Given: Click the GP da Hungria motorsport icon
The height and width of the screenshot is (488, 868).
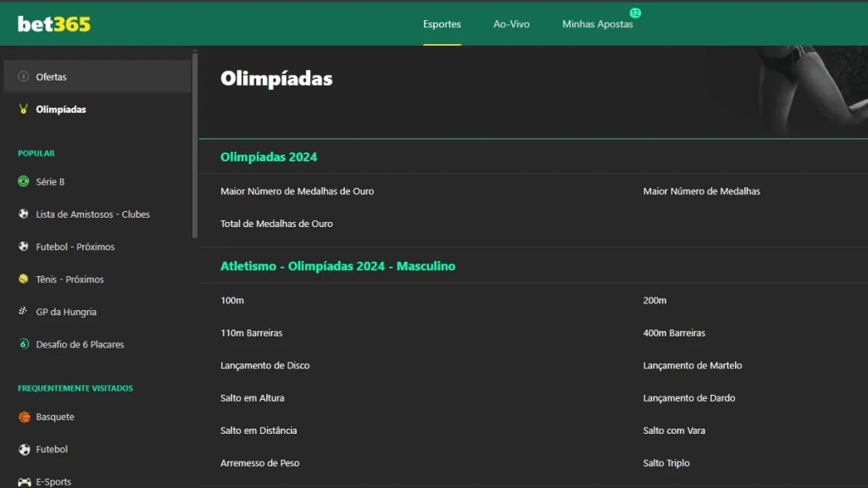Looking at the screenshot, I should pyautogui.click(x=23, y=312).
